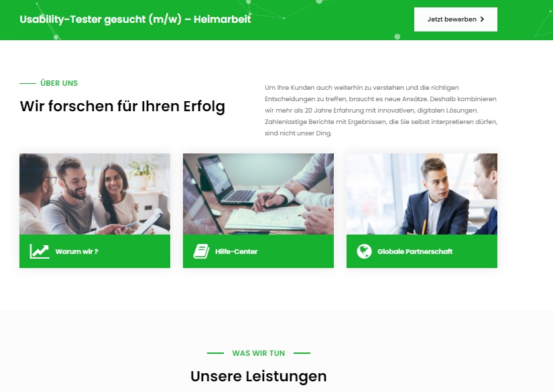This screenshot has width=553, height=392.
Task: Click the book icon beside Hilfe-Center
Action: [201, 251]
